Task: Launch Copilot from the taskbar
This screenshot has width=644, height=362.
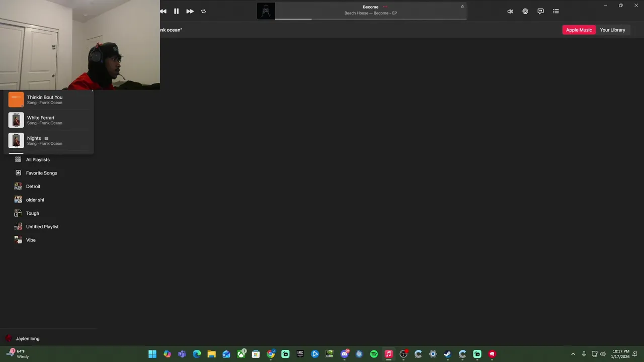Action: (167, 354)
